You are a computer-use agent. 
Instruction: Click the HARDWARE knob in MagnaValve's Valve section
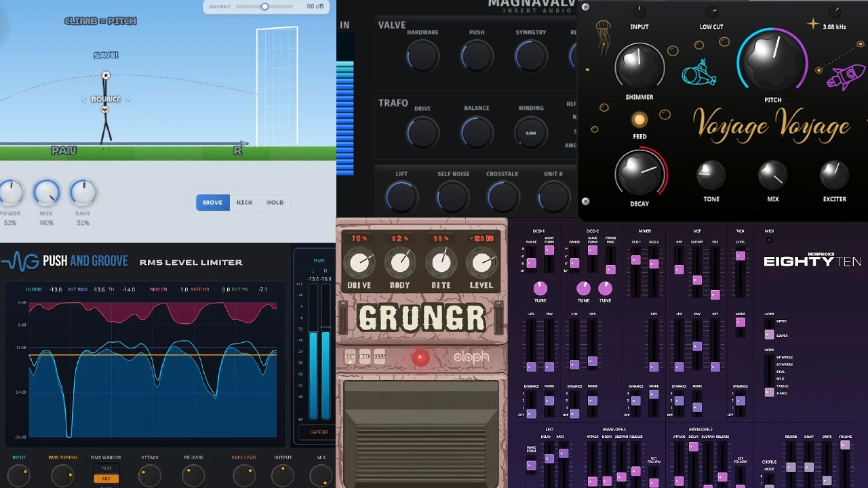click(422, 56)
